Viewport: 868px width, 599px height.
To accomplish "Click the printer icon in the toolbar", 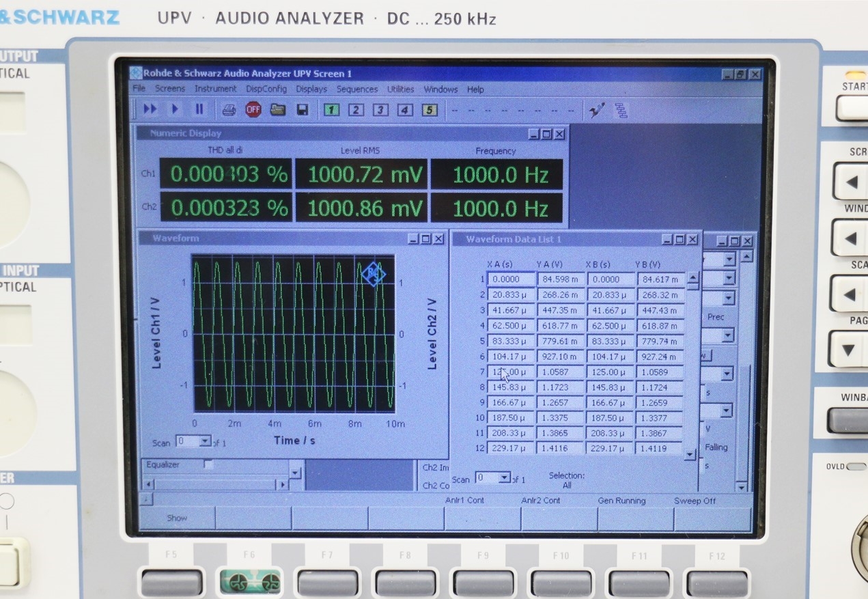I will (x=229, y=109).
